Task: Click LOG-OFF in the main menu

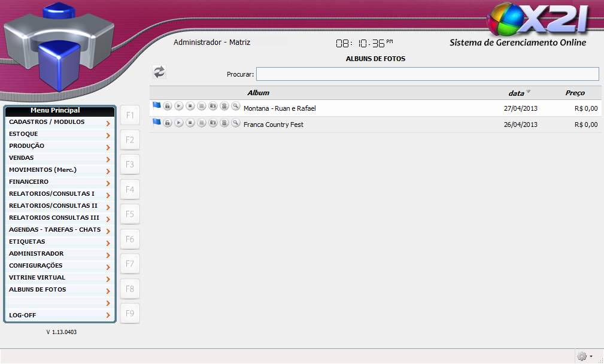Action: (x=23, y=315)
